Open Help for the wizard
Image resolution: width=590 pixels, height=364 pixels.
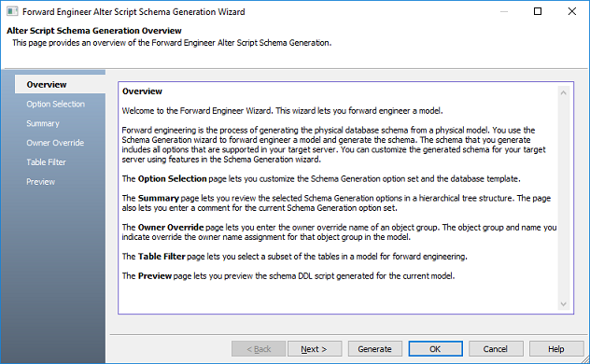pos(556,349)
